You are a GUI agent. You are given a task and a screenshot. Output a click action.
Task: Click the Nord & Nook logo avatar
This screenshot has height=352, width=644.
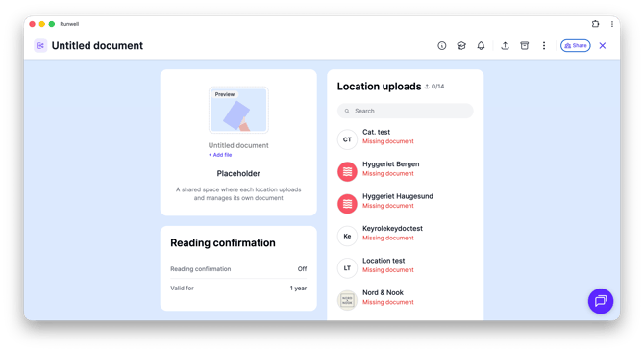(x=347, y=300)
